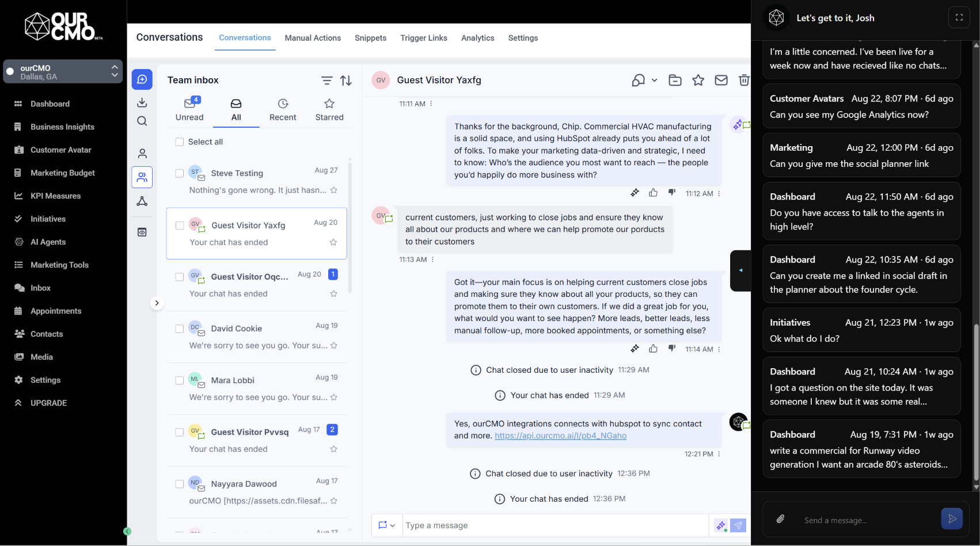Open the api.ourcmo.ai link in message

tap(561, 436)
